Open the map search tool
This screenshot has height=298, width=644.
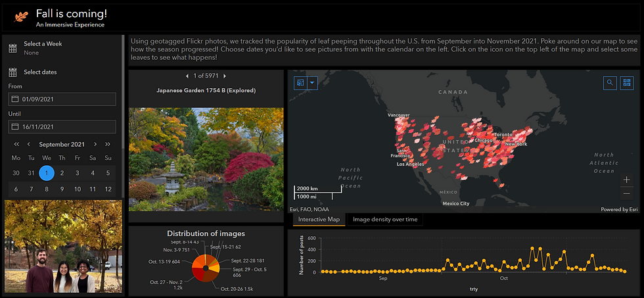[610, 83]
